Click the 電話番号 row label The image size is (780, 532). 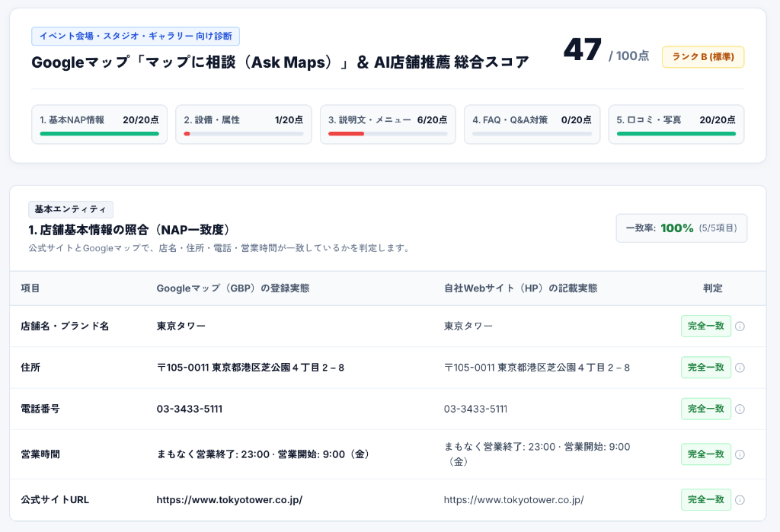[x=40, y=409]
